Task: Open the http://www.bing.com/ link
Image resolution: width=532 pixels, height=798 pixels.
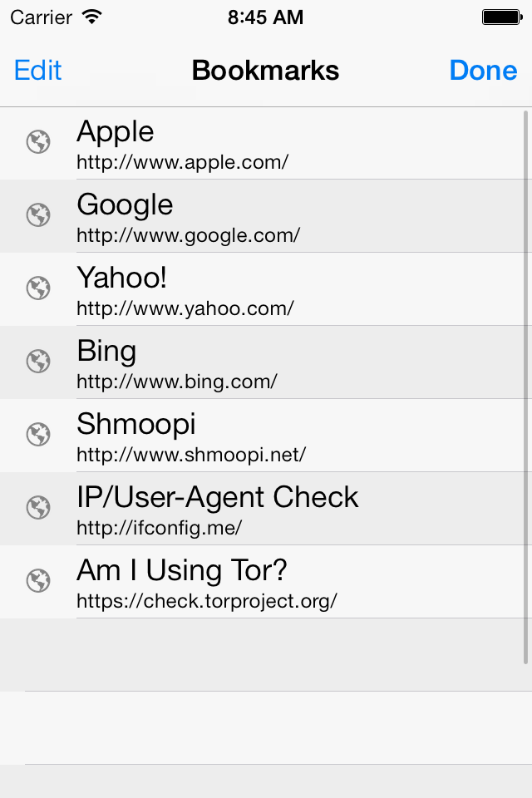Action: 177,382
